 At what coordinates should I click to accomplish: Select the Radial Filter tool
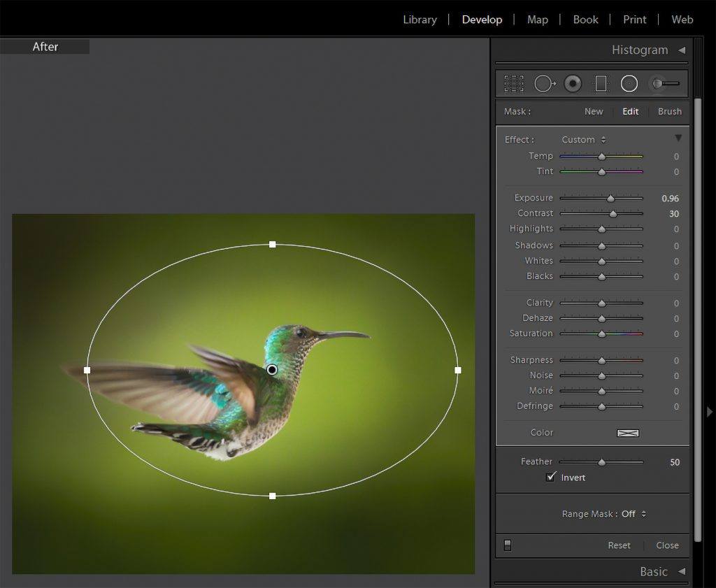pos(629,84)
